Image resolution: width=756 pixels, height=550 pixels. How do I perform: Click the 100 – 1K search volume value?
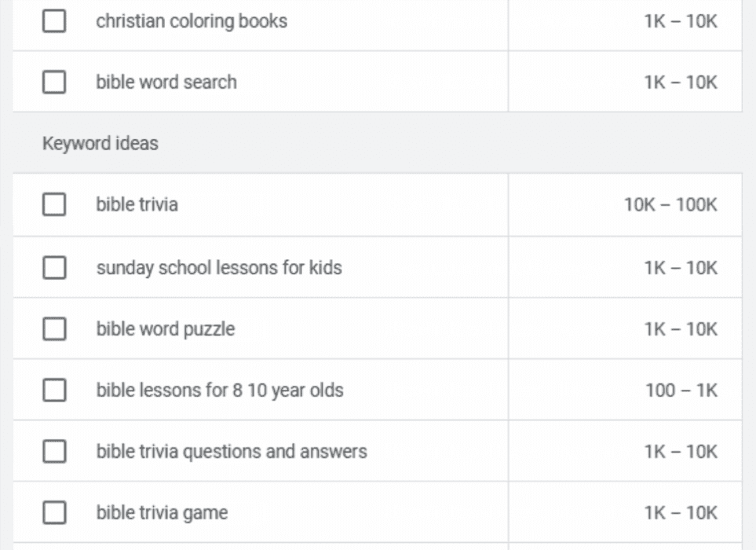point(681,390)
